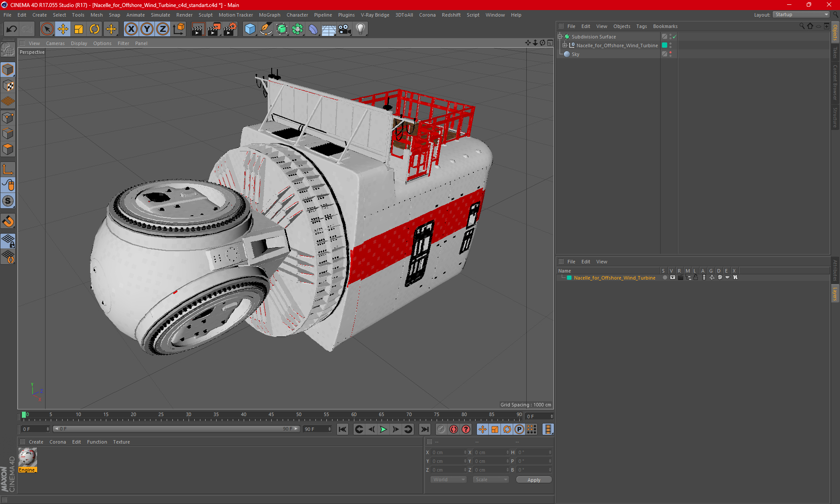
Task: Play the animation forward
Action: click(x=383, y=429)
